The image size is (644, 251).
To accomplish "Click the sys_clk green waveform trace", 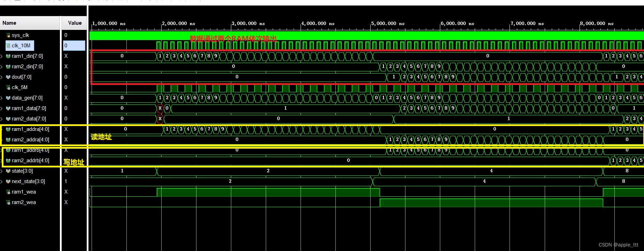I will pos(366,36).
